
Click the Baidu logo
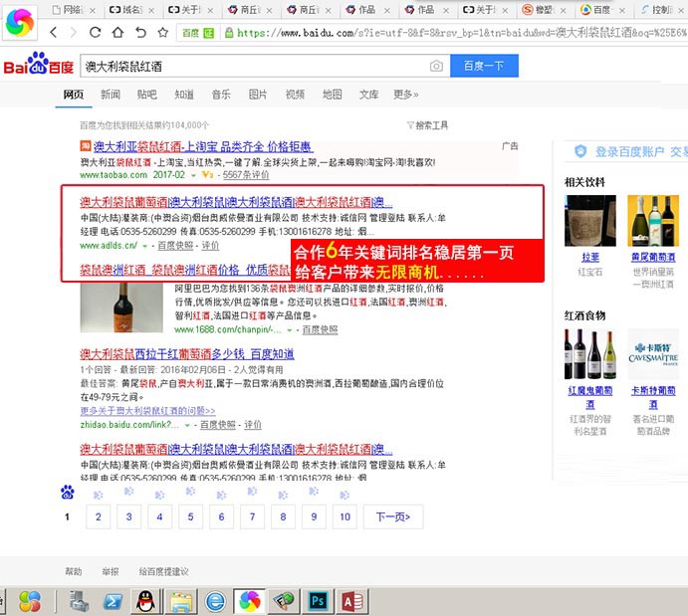coord(39,64)
